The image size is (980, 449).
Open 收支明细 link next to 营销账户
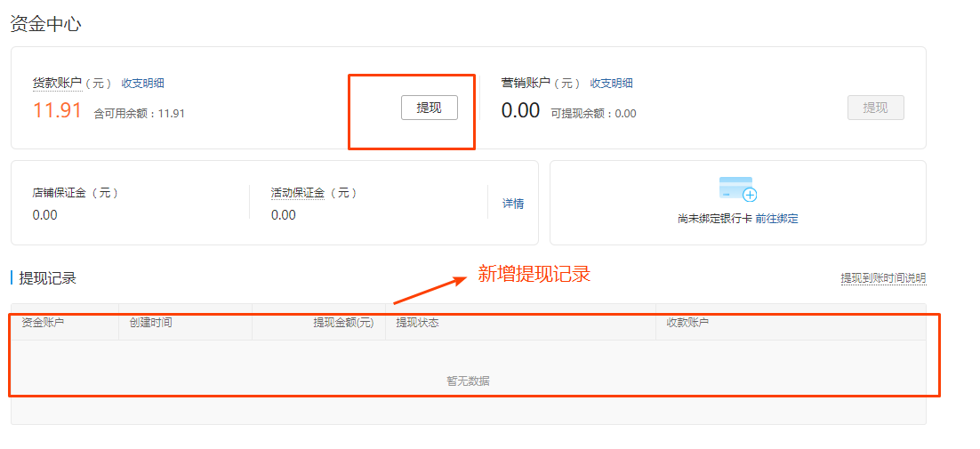pyautogui.click(x=612, y=84)
